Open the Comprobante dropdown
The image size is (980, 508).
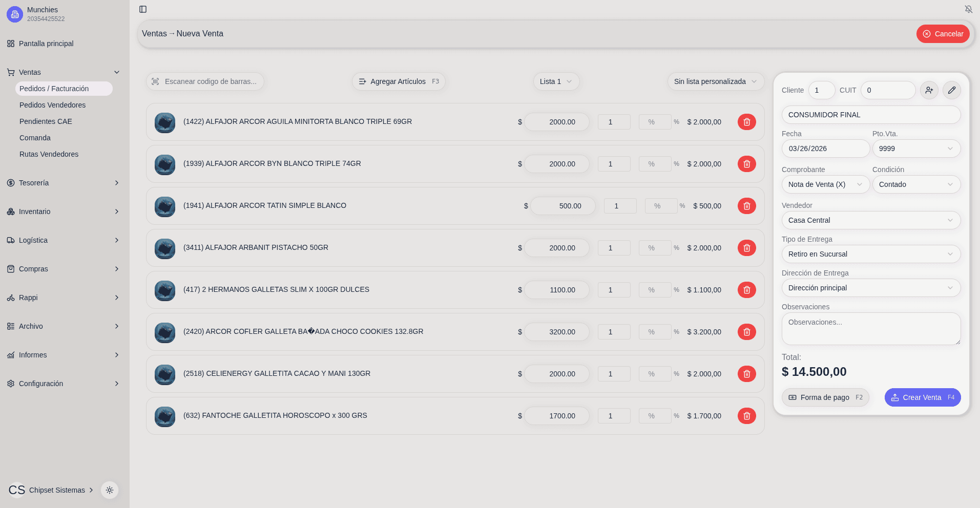coord(825,184)
